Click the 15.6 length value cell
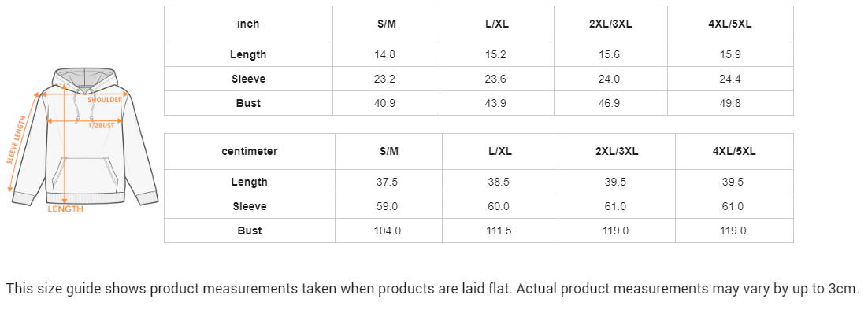 pos(610,55)
